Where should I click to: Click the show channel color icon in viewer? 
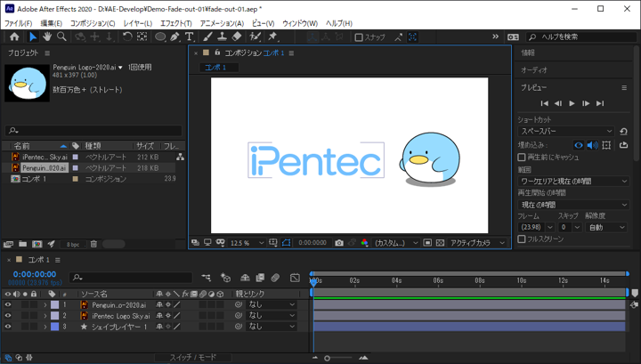pos(364,243)
